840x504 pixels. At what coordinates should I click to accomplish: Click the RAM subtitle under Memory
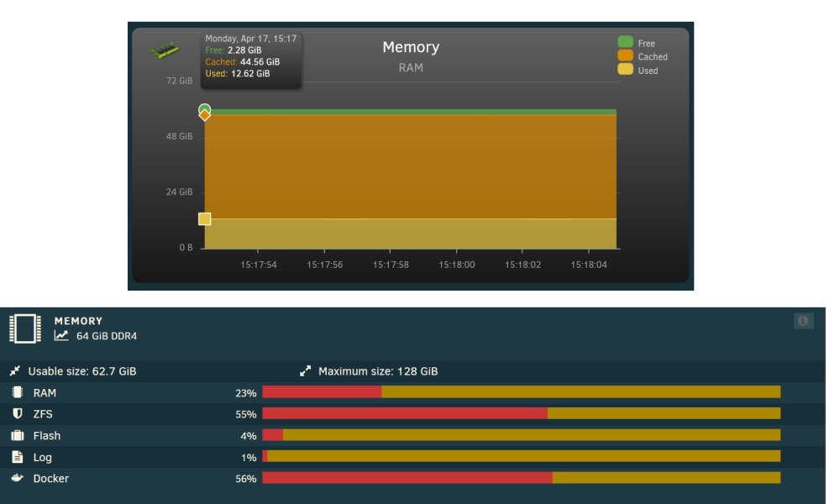[x=411, y=67]
